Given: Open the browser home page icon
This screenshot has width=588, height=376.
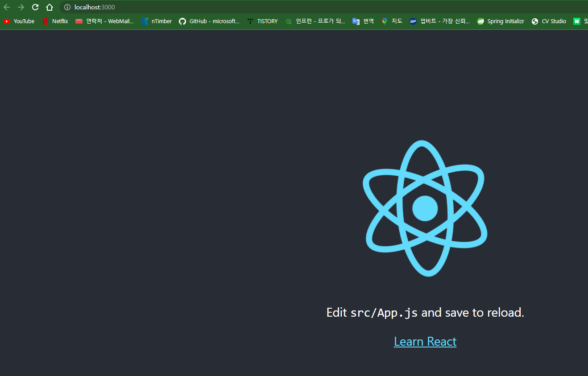Looking at the screenshot, I should (50, 7).
